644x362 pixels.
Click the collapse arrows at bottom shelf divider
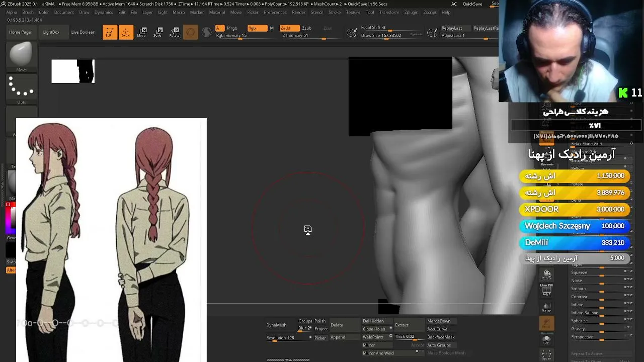(x=288, y=360)
